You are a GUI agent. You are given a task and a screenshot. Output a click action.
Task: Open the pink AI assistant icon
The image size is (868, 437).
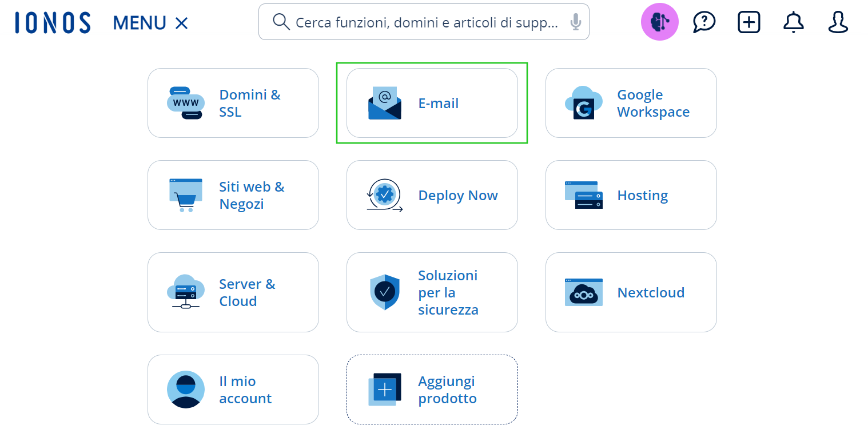click(659, 22)
